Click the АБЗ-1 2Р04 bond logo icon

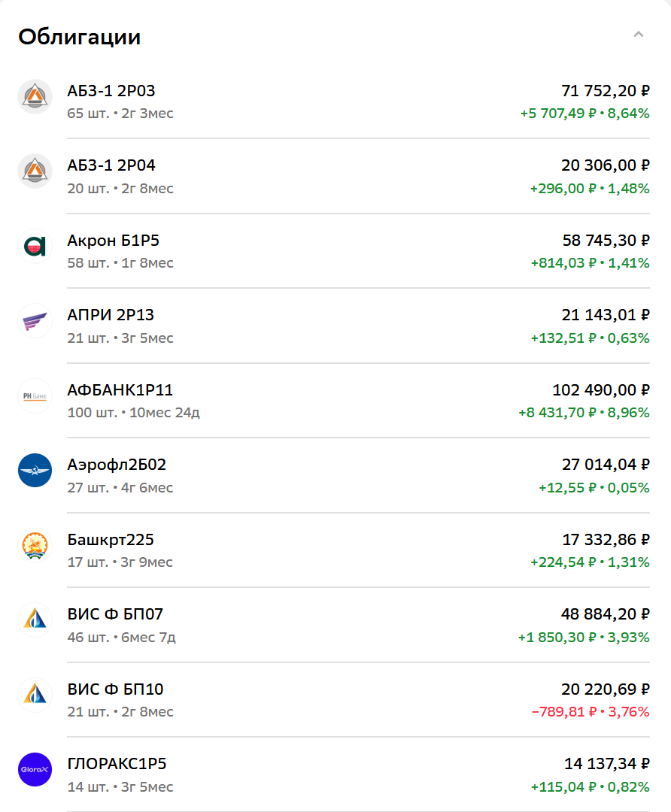point(35,171)
